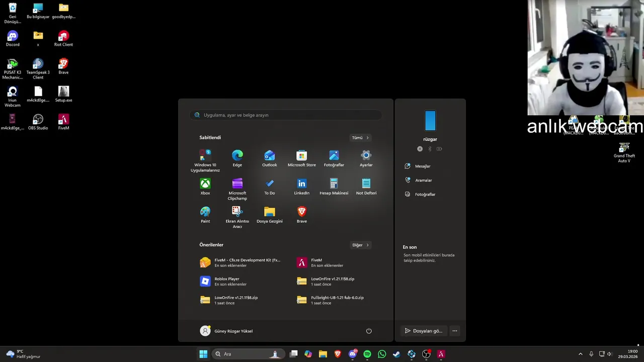This screenshot has height=362, width=644.
Task: Open WhatsApp from the taskbar
Action: [382, 354]
